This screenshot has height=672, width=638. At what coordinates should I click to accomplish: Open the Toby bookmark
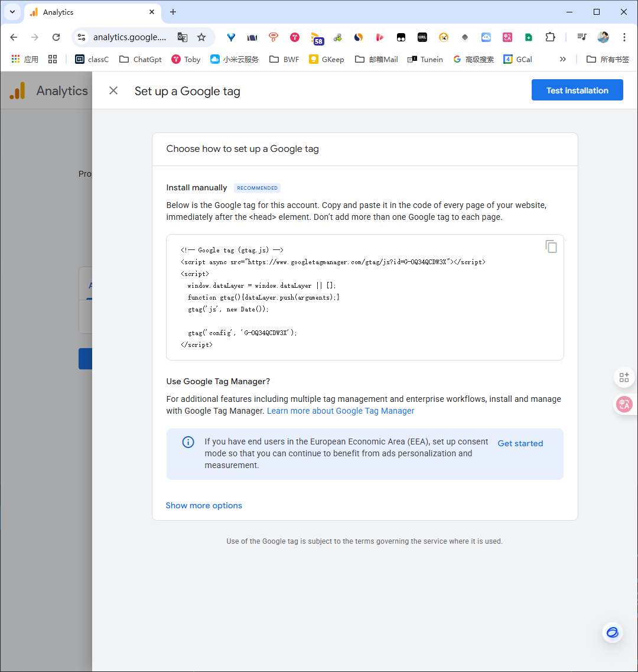tap(186, 59)
